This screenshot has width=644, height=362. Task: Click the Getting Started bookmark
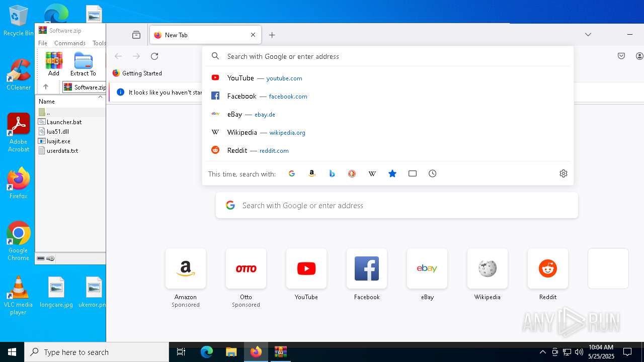tap(137, 73)
